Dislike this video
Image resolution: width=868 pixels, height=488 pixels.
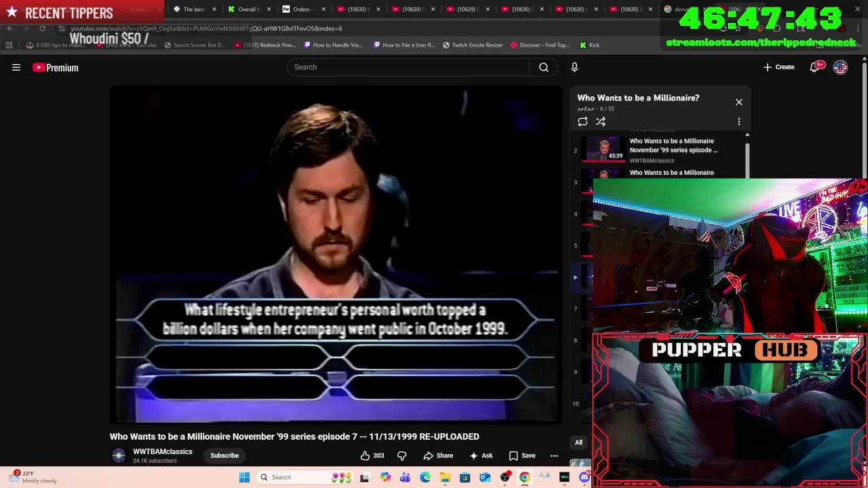[401, 455]
